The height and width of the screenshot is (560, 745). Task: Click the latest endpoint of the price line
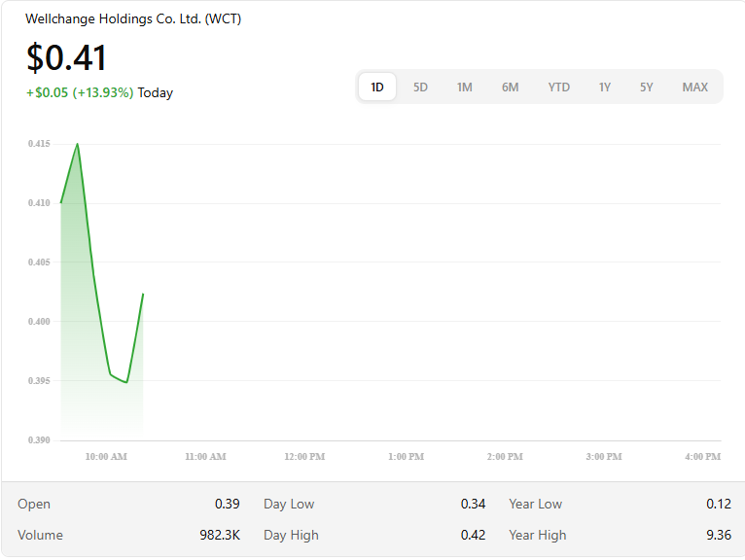[x=143, y=294]
